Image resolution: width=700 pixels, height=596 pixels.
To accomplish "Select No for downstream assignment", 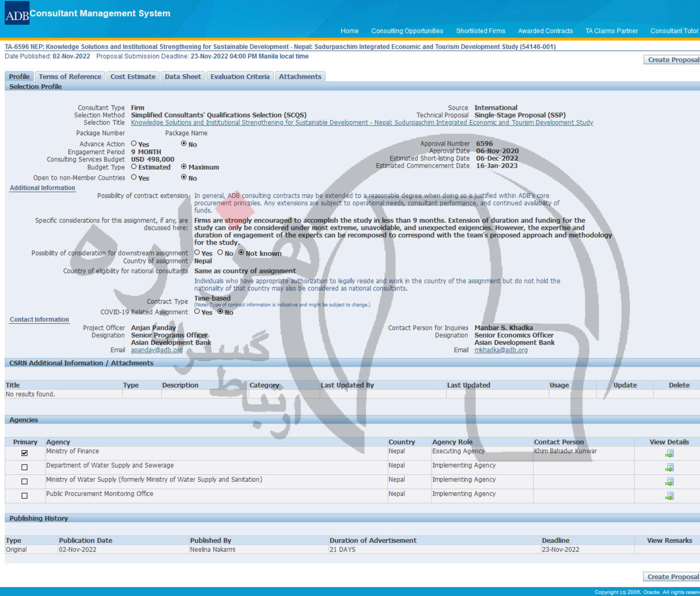I will coord(220,252).
